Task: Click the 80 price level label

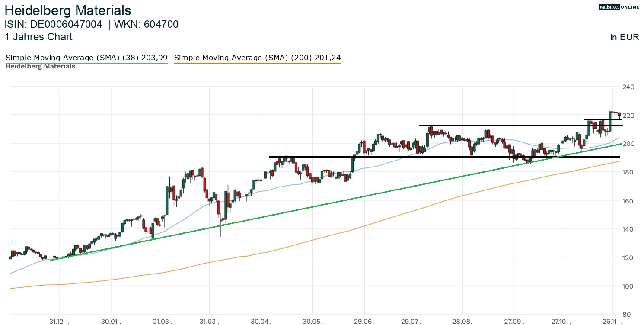Action: click(x=629, y=315)
